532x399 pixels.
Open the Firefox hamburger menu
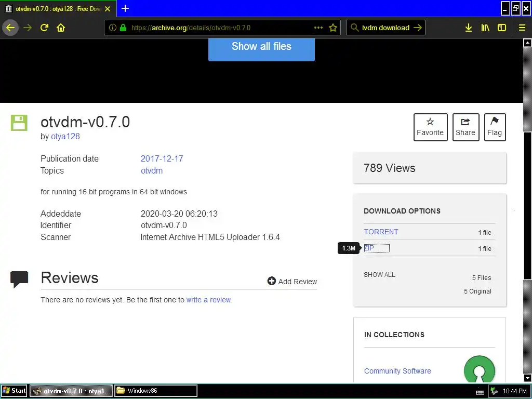tap(522, 28)
